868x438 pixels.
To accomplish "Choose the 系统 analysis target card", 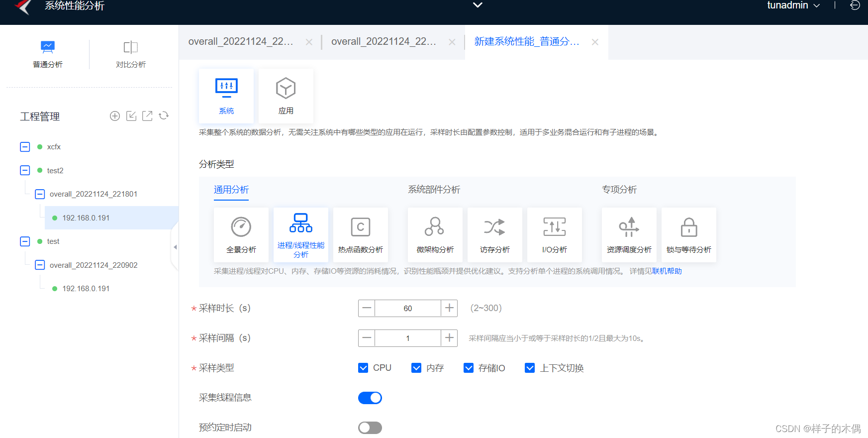I will point(226,96).
